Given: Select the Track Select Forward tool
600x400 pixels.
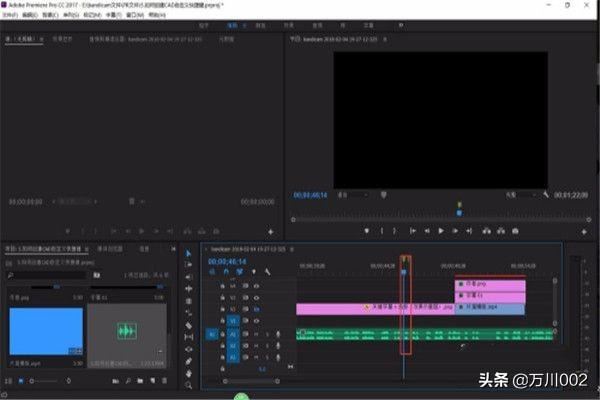Looking at the screenshot, I should pos(188,264).
